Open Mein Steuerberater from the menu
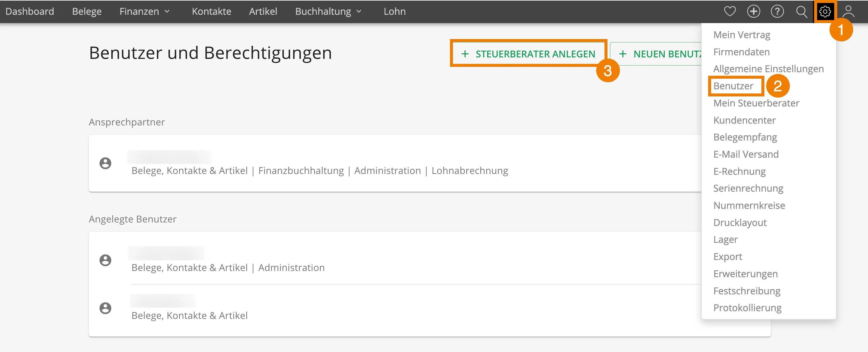 [x=756, y=103]
